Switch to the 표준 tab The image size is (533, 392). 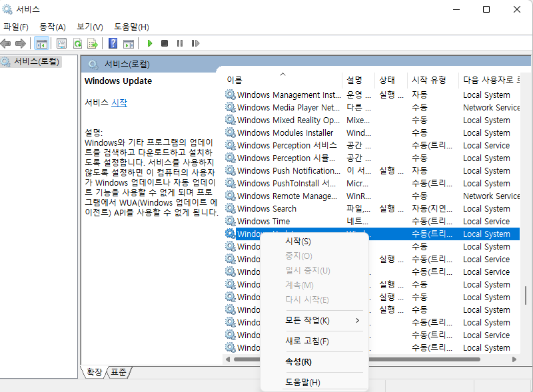(119, 372)
